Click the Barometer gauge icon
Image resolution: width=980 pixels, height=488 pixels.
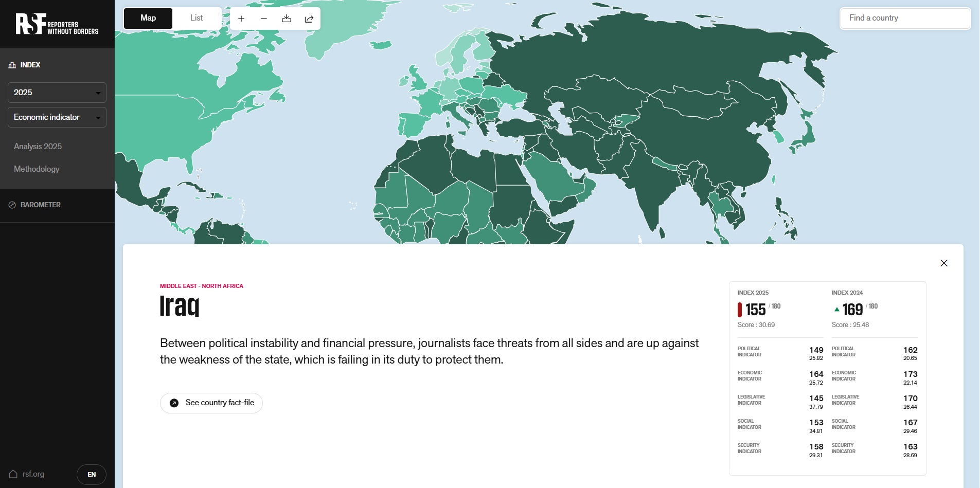[x=12, y=205]
